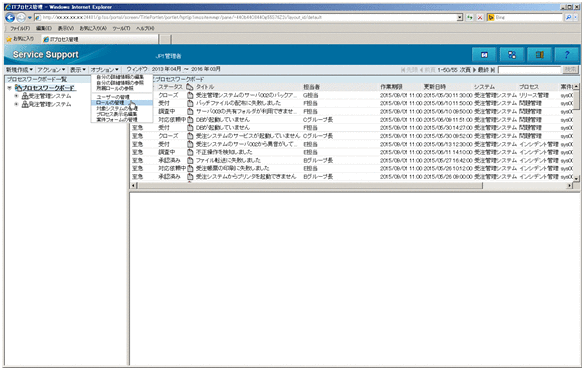The height and width of the screenshot is (371, 585).
Task: Open the 表示 dropdown in the application toolbar
Action: [x=78, y=70]
